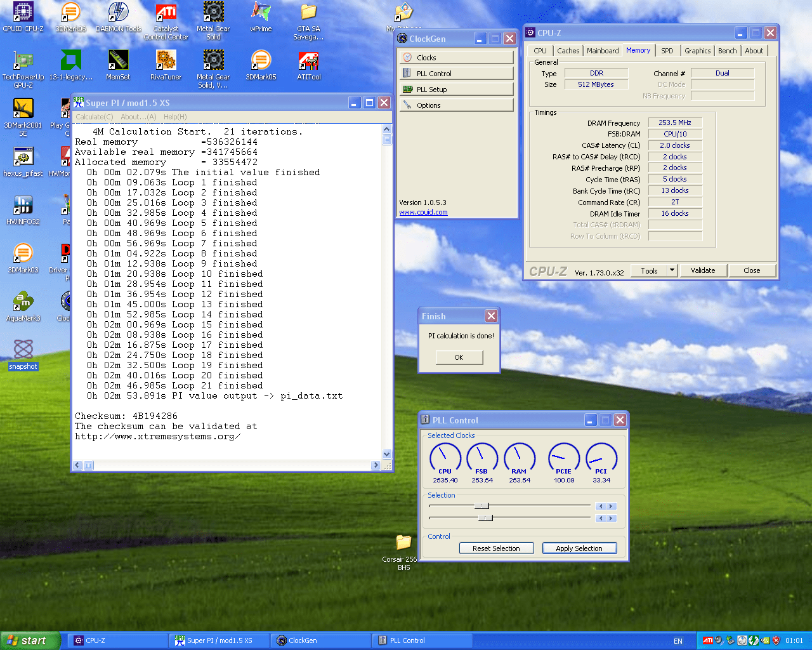
Task: Launch HWiNFO32 from the desktop
Action: [x=23, y=211]
